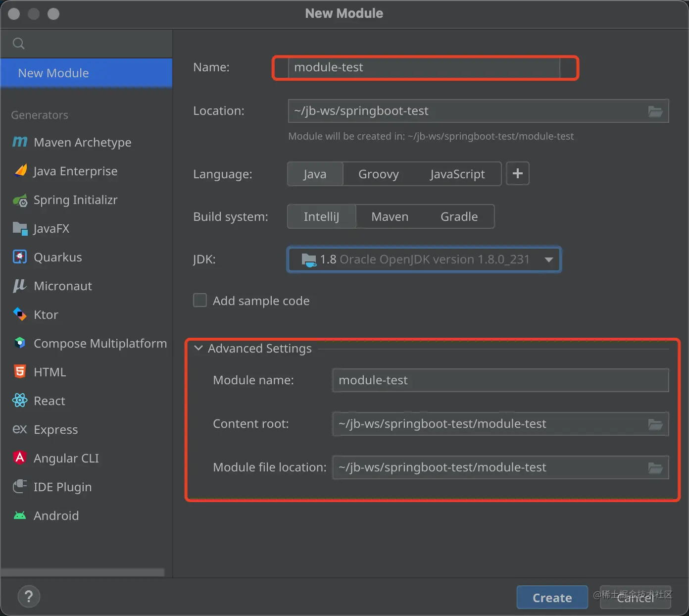Choose IntelliJ build system
The height and width of the screenshot is (616, 689).
pyautogui.click(x=322, y=216)
